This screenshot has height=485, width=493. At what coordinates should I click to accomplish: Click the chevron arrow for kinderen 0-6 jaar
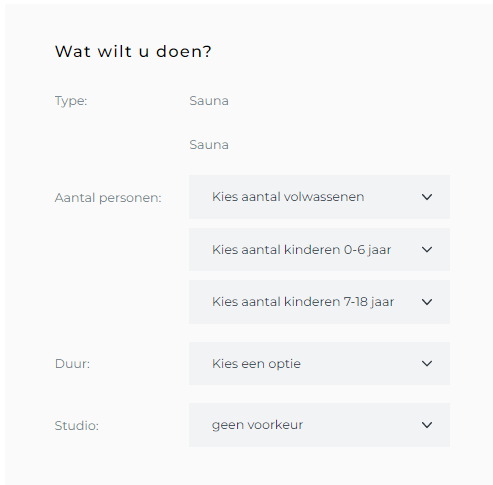point(427,249)
